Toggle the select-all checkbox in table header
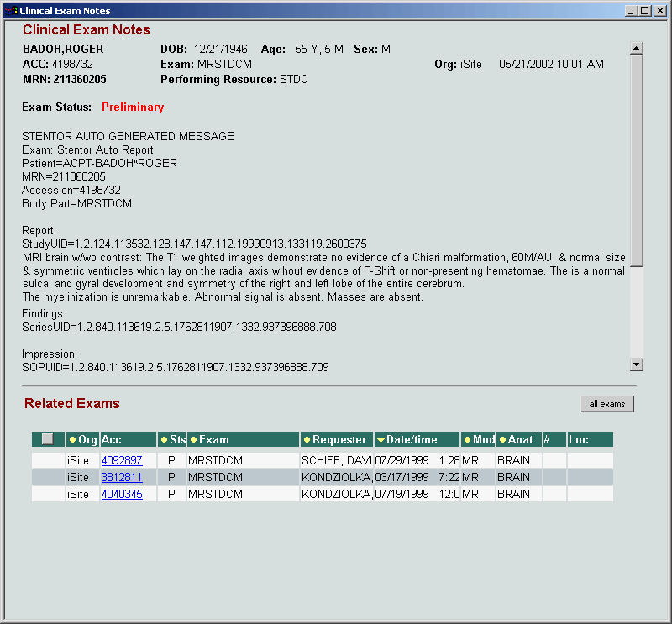This screenshot has width=672, height=624. [x=47, y=439]
